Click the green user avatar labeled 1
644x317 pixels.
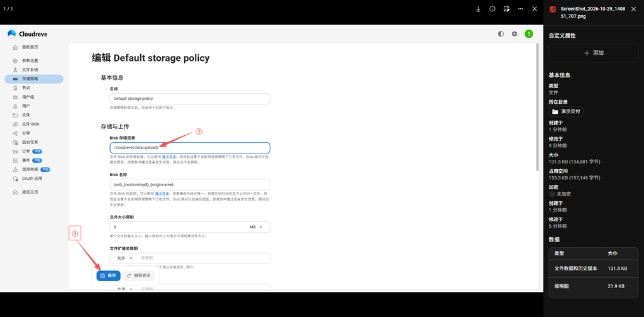(528, 34)
